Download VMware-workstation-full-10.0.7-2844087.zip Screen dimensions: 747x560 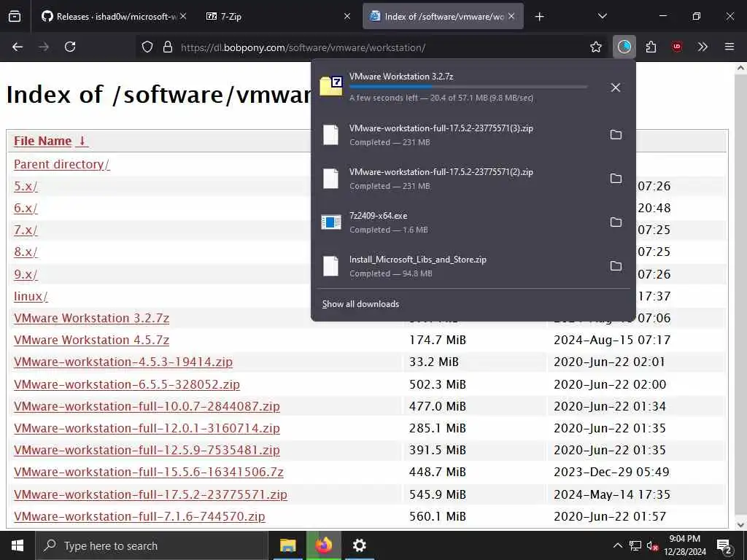coord(147,406)
